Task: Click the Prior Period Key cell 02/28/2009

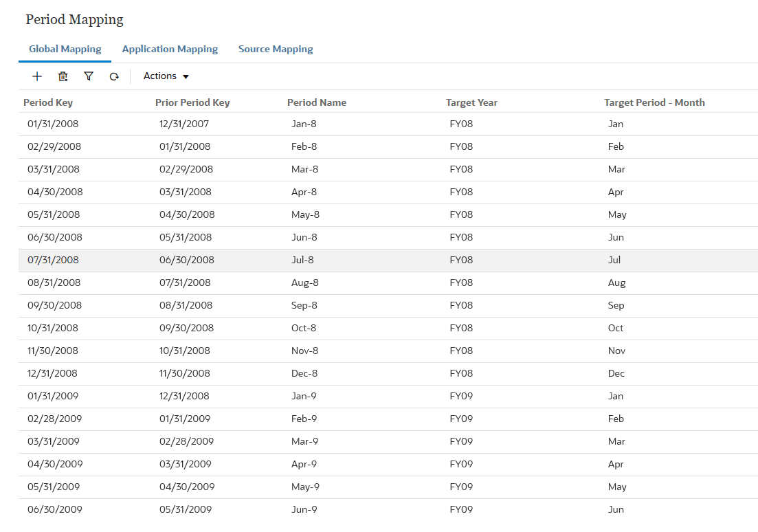Action: pyautogui.click(x=186, y=442)
